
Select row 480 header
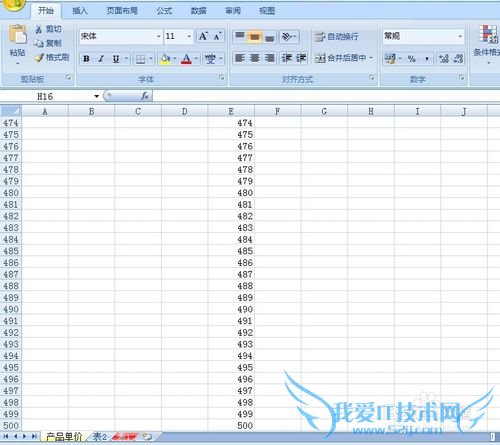tap(11, 193)
